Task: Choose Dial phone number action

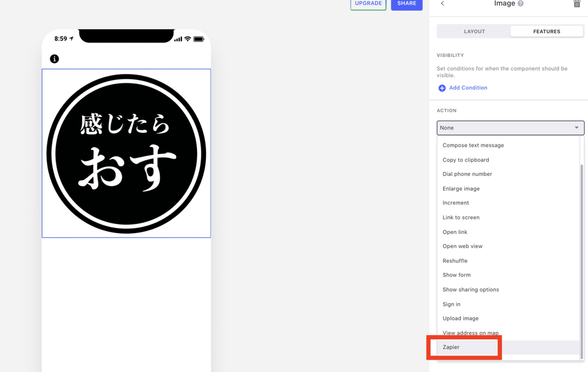Action: pos(508,174)
